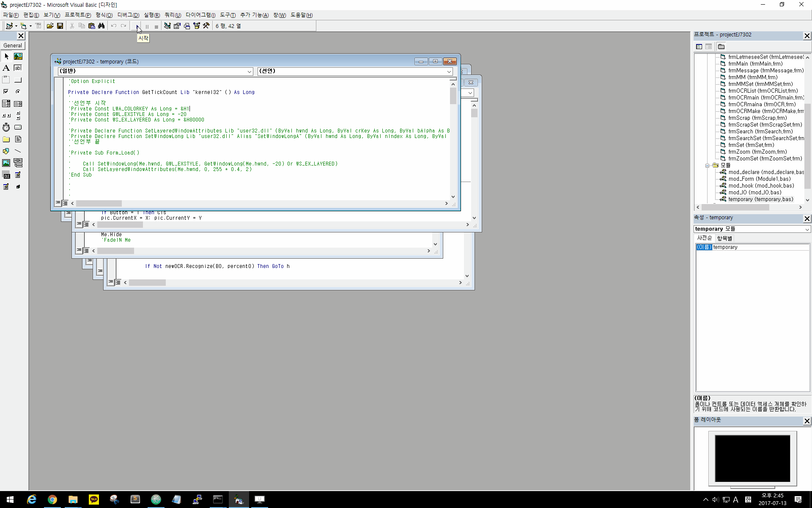
Task: Open the Project Explorer toolbar icon
Action: [167, 26]
